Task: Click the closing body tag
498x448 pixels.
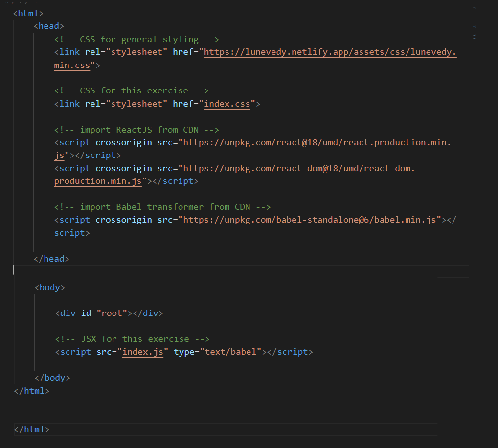Action: coord(52,378)
